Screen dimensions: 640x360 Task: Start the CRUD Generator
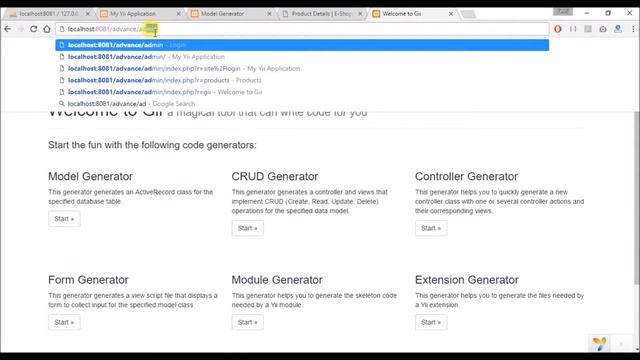pyautogui.click(x=247, y=228)
